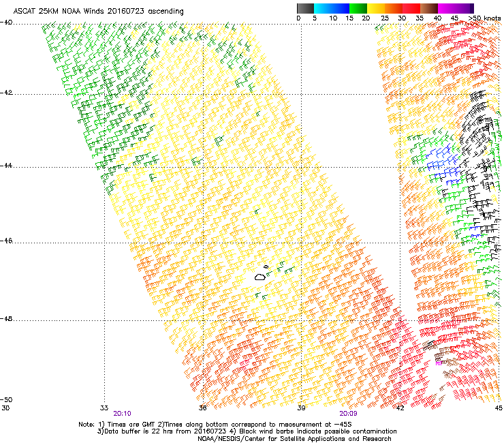
Task: Click the 45 longitude label at bottom right
Action: pos(499,408)
